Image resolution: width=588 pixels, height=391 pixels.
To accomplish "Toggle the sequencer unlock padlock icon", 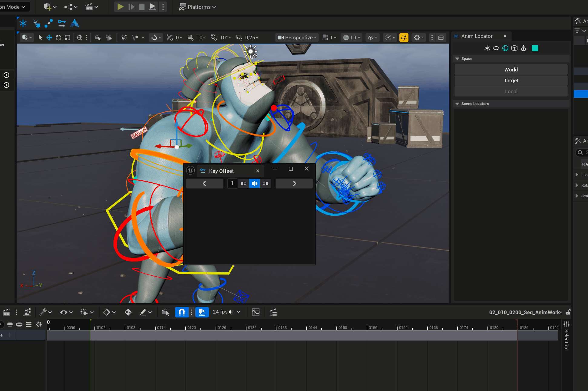I will click(568, 312).
